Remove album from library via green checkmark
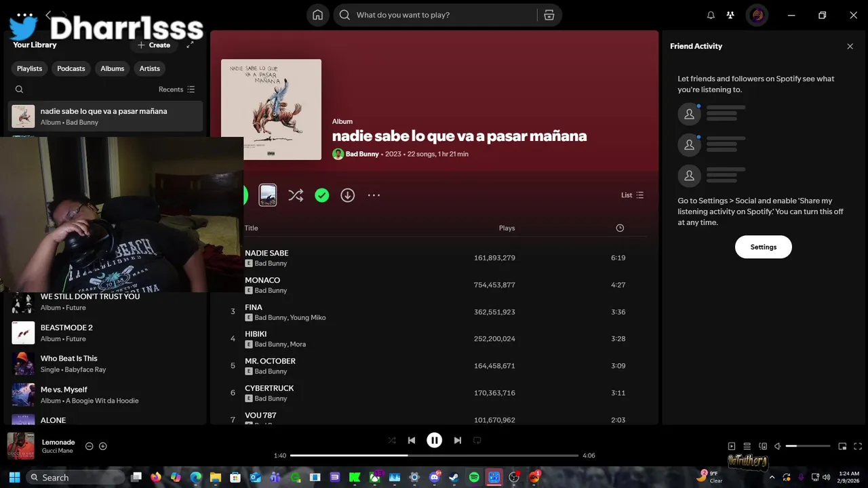 point(322,195)
